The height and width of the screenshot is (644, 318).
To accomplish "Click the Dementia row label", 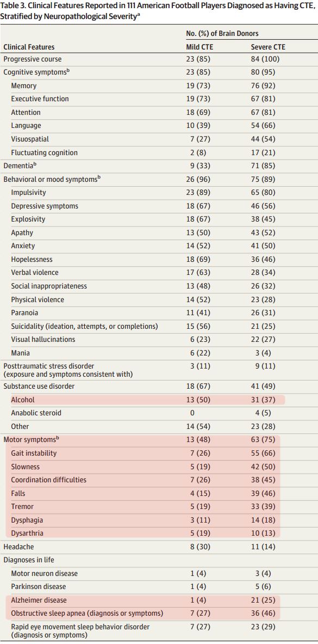I will 17,166.
